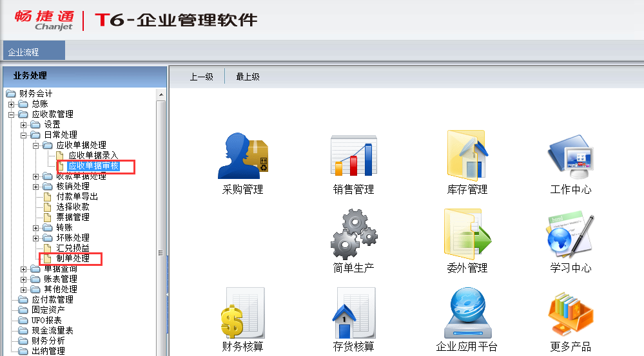
Task: Select the 应付款管理 label
Action: point(52,299)
